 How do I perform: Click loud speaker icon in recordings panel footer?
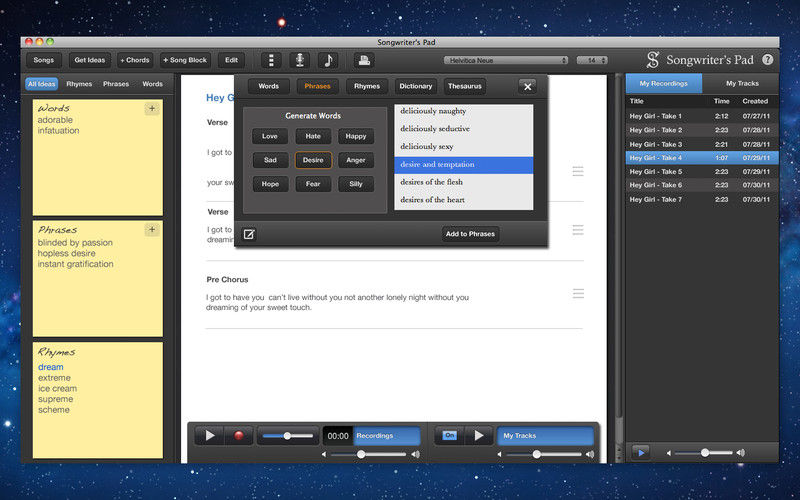coord(740,453)
